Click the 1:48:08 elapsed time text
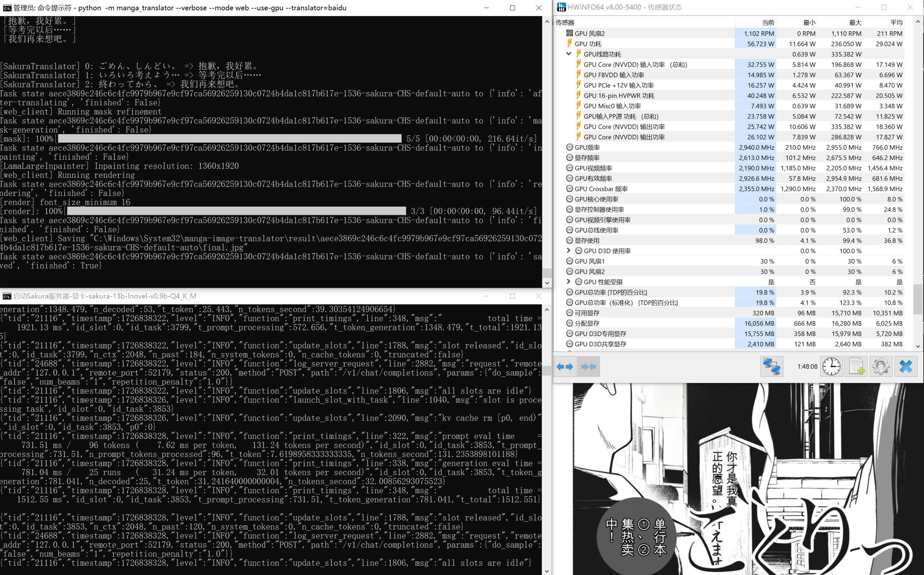Image resolution: width=924 pixels, height=575 pixels. click(x=807, y=367)
